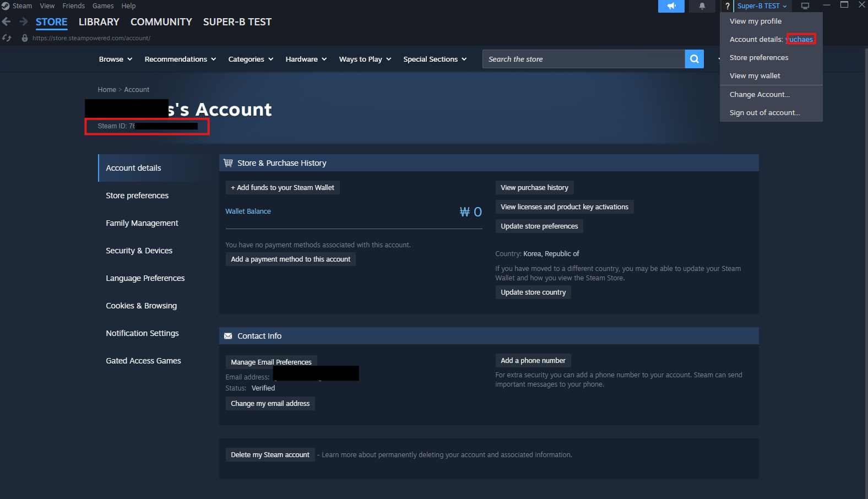Click the Delete my Steam account button
868x499 pixels.
point(270,455)
